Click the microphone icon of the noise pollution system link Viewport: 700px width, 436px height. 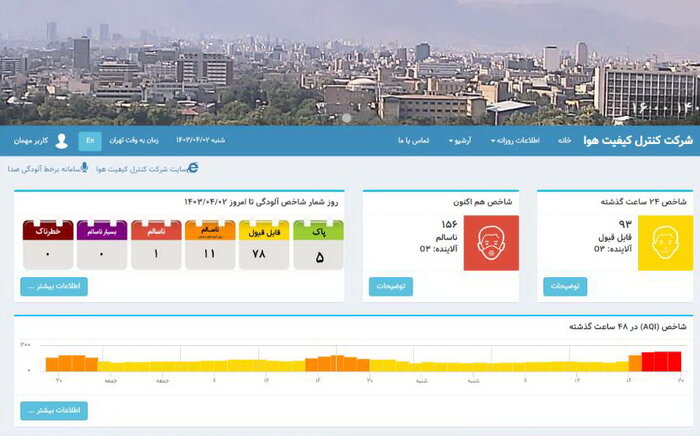tap(84, 168)
